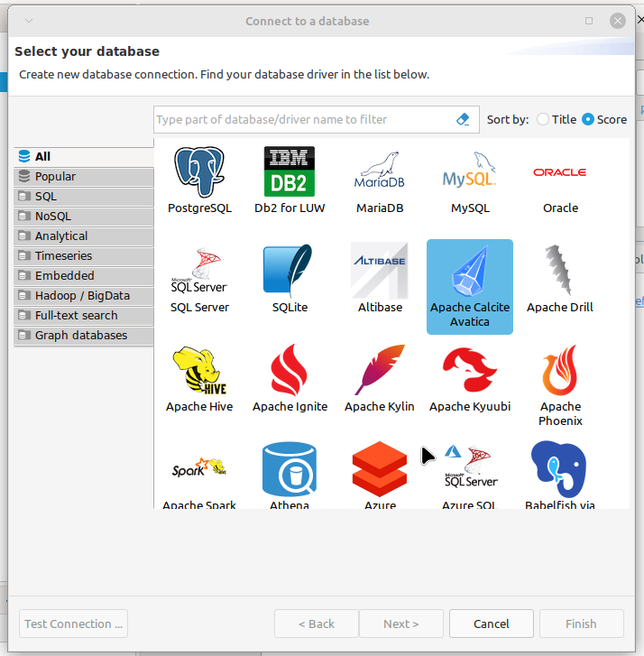Choose the IBM Db2 for LUW driver
The height and width of the screenshot is (656, 644).
(290, 180)
